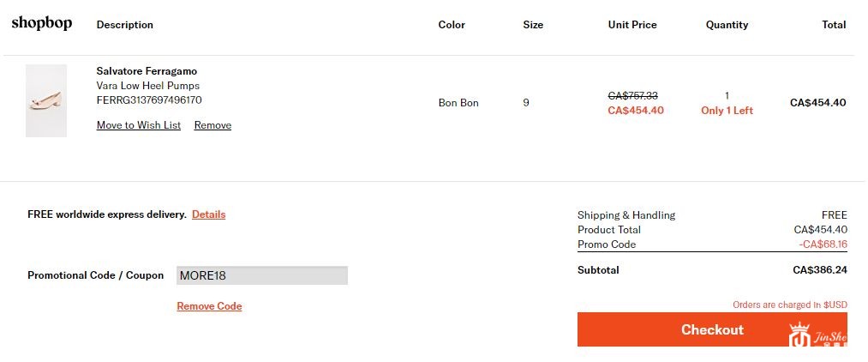Click the Bon Bon color value
Viewport: 868px width, 362px height.
(x=458, y=103)
